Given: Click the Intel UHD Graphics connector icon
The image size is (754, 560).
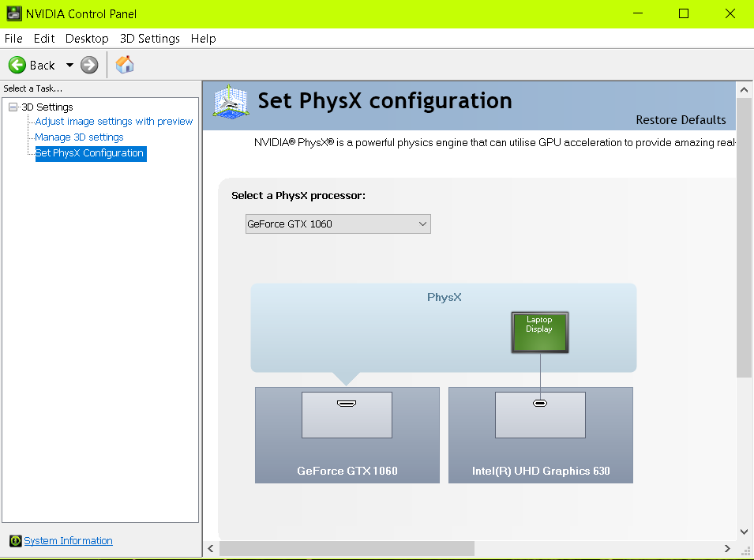Looking at the screenshot, I should click(x=540, y=403).
